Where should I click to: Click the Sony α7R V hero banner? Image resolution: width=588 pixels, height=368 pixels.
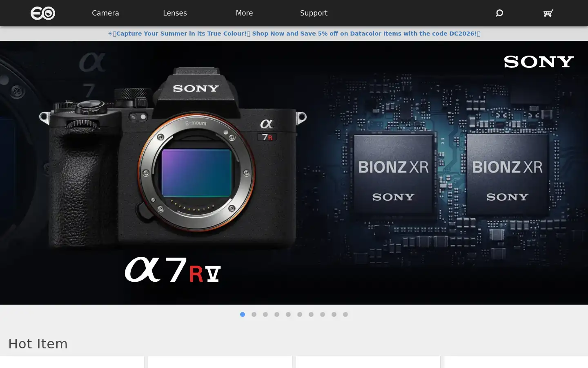pos(294,173)
